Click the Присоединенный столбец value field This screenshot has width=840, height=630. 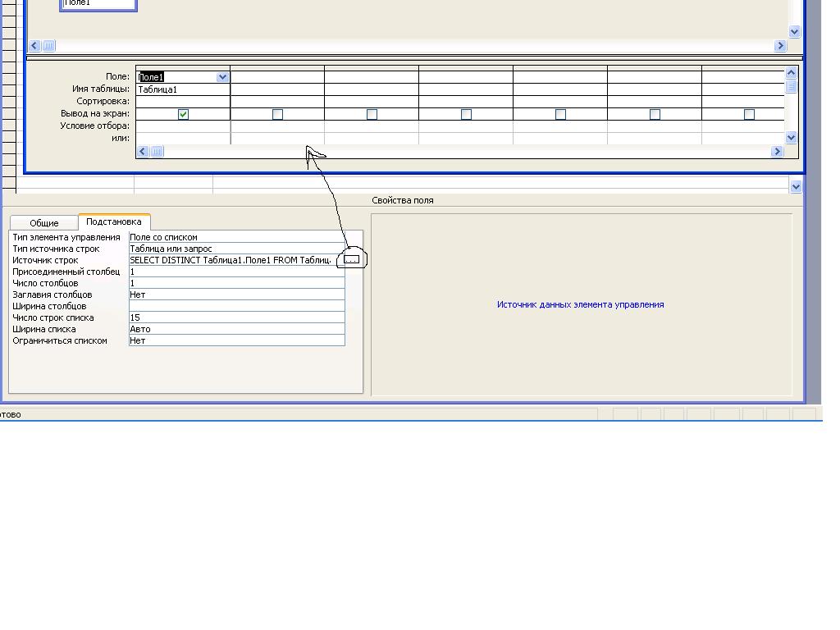click(x=237, y=272)
